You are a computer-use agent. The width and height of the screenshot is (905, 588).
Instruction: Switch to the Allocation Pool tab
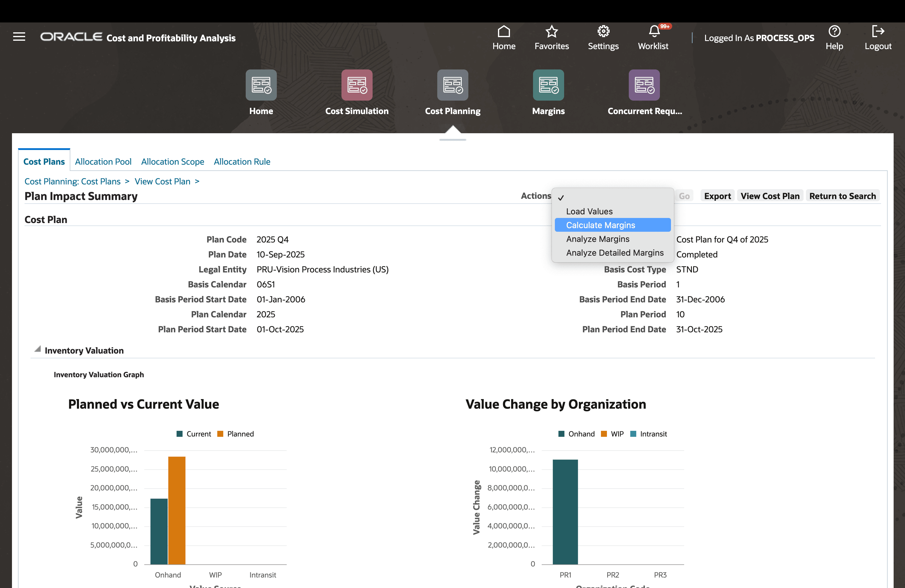103,162
